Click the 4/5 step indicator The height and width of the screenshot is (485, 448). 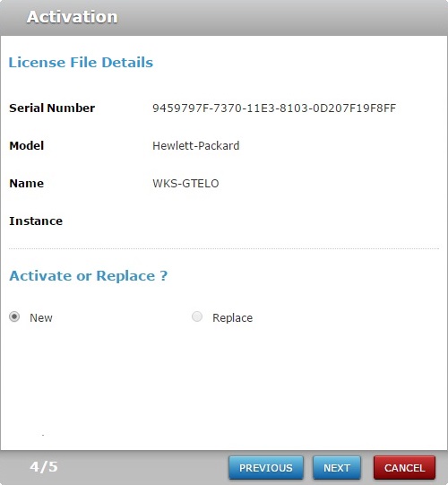point(44,467)
